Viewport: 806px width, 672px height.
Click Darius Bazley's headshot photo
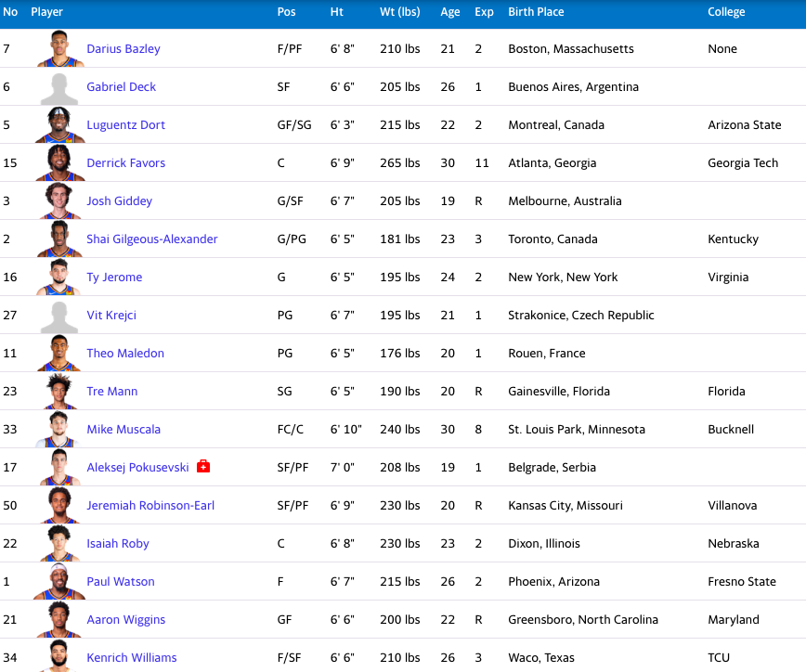(x=59, y=48)
